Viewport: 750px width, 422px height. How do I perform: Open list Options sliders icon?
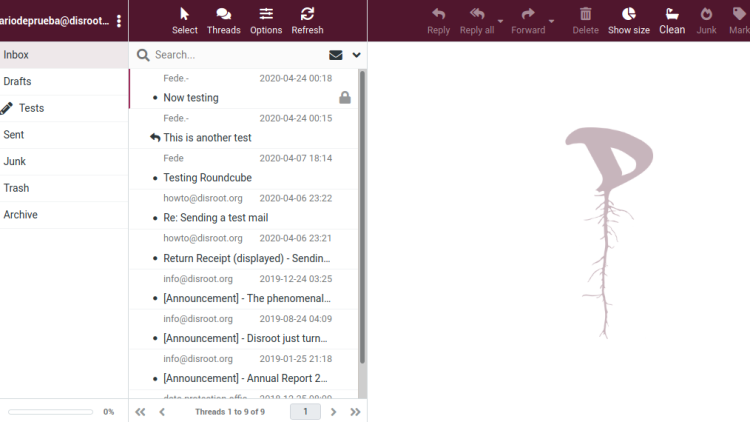click(x=266, y=14)
